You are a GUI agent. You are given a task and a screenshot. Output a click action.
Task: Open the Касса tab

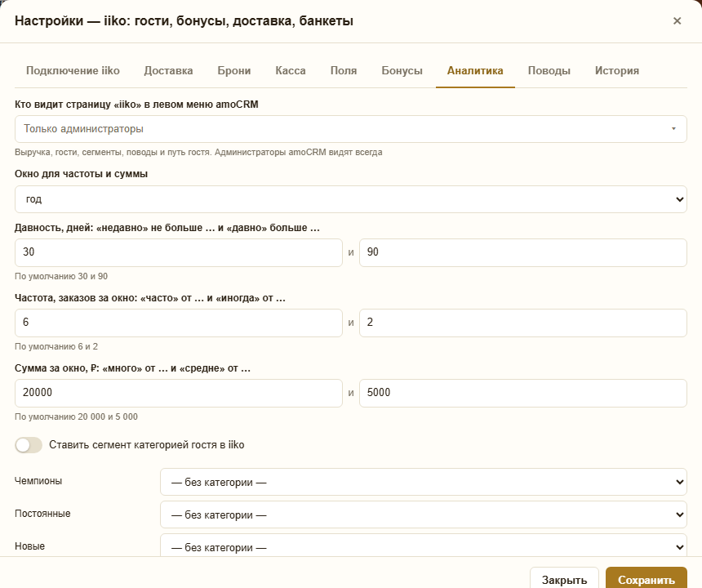291,71
